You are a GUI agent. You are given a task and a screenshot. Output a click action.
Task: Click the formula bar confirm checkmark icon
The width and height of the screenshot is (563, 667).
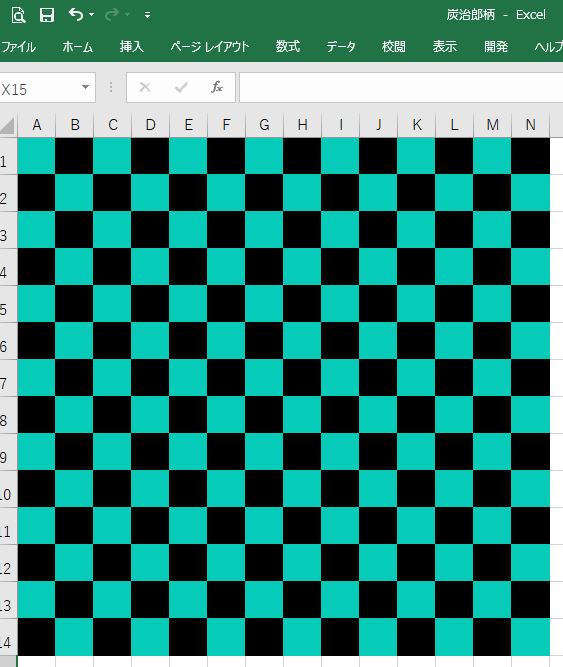pos(181,87)
